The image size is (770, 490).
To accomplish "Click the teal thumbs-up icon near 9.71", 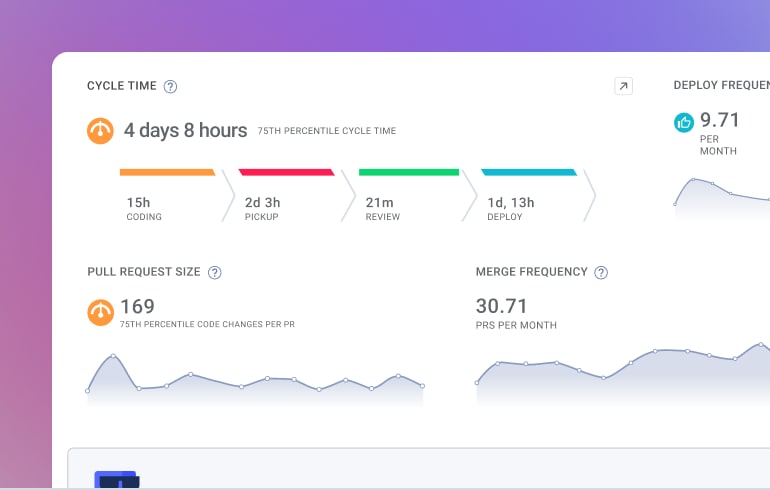I will pos(684,123).
